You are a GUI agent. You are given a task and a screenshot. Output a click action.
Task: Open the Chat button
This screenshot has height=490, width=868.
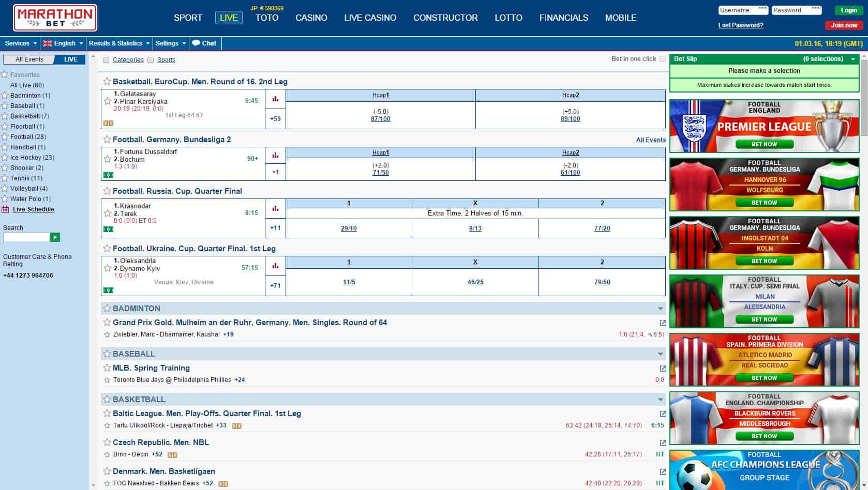pos(204,43)
